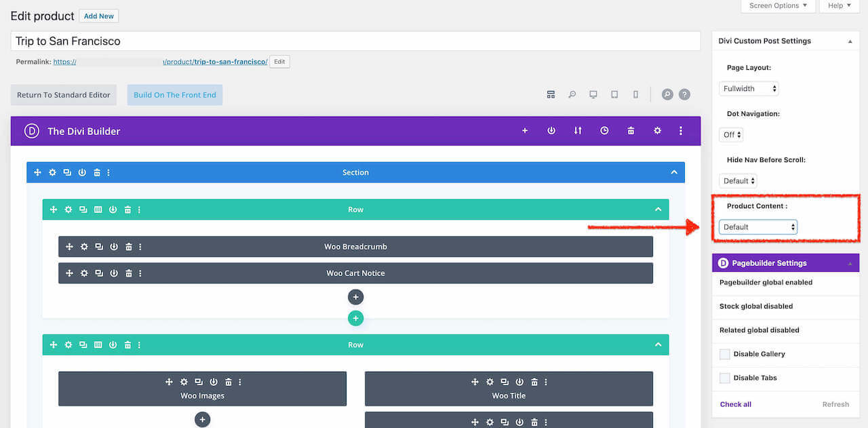Click the move handle on the Section bar
This screenshot has width=868, height=428.
pyautogui.click(x=37, y=172)
